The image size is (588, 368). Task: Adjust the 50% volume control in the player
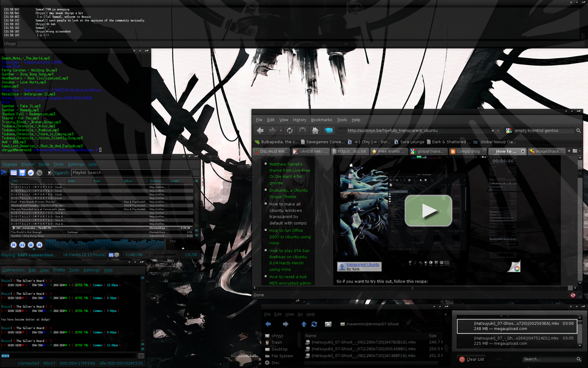[183, 245]
